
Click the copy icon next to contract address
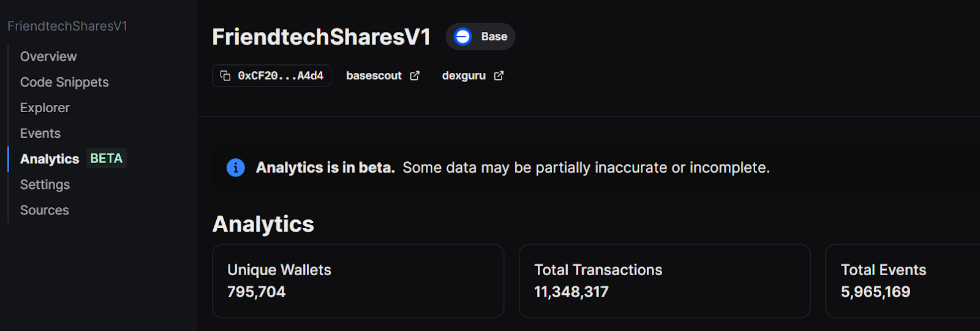click(x=225, y=75)
